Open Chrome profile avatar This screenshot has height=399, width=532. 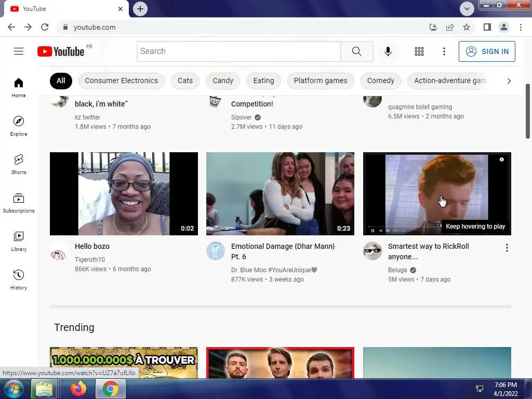(x=504, y=27)
